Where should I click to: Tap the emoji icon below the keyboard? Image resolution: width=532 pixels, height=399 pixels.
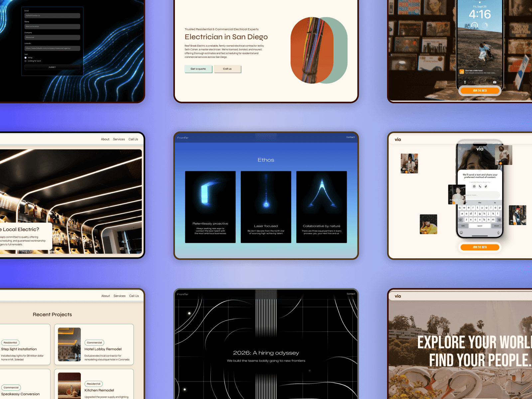[461, 232]
